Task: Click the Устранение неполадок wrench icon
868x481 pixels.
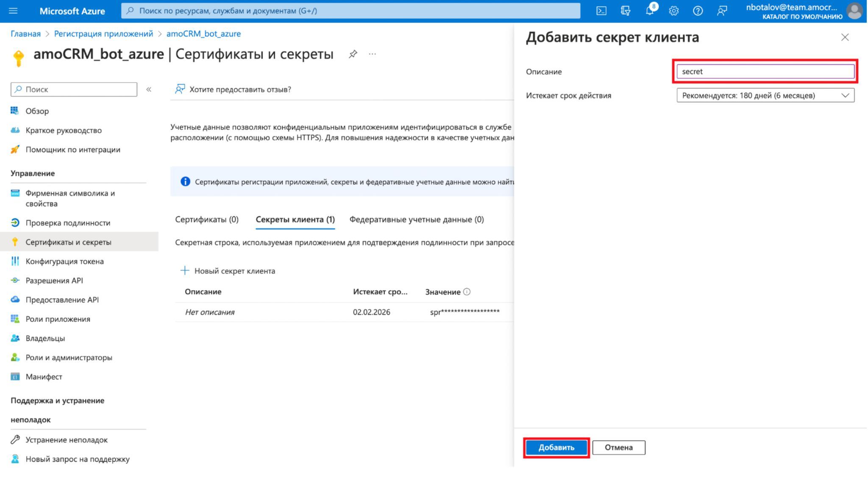Action: (15, 439)
